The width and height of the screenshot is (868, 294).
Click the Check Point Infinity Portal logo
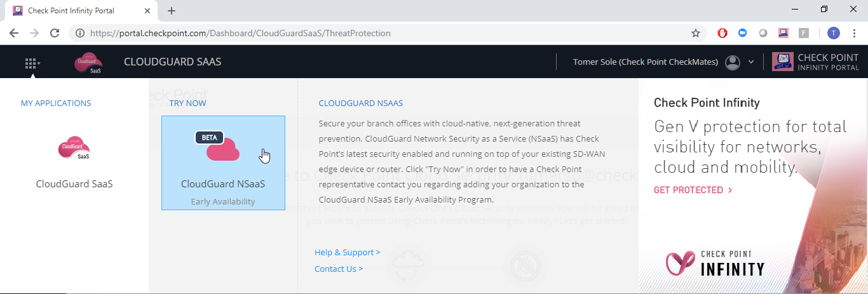[x=815, y=62]
